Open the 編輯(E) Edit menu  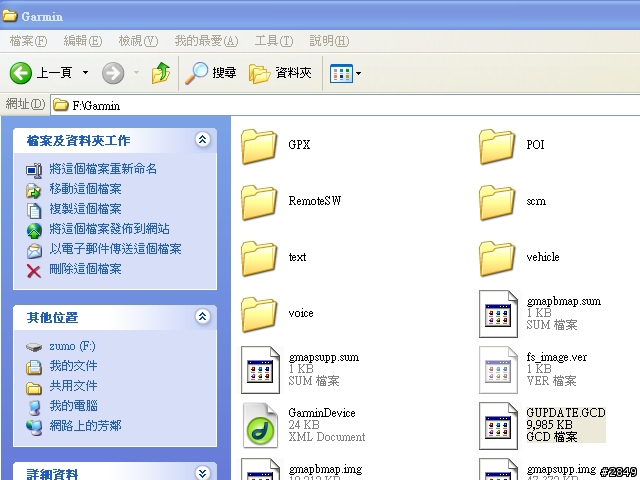[82, 41]
